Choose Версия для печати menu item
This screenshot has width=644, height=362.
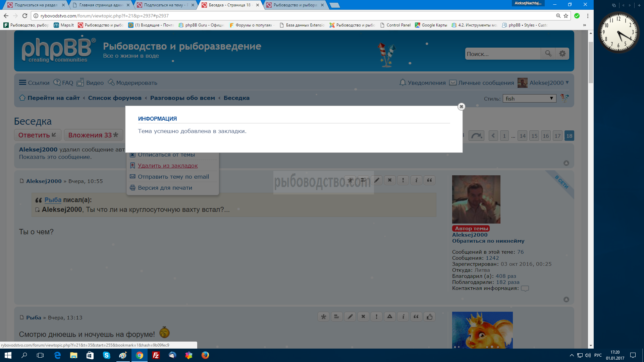coord(165,188)
